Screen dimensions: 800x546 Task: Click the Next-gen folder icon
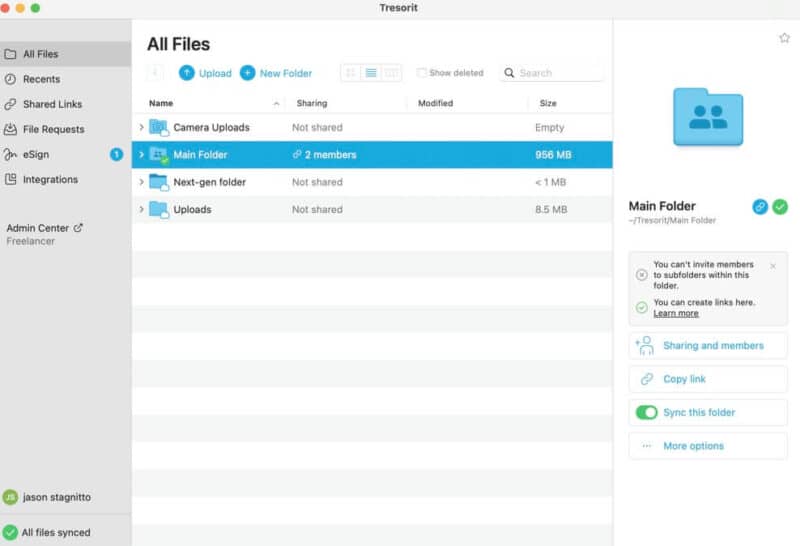(159, 182)
